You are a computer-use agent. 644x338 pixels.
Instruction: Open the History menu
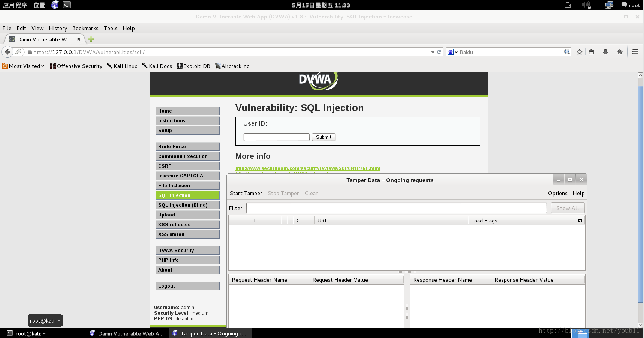tap(58, 28)
